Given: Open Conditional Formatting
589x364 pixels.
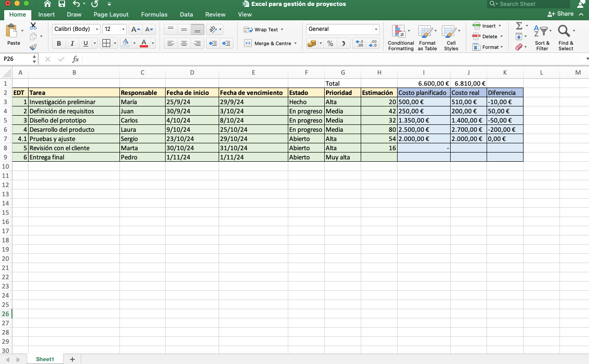Looking at the screenshot, I should [401, 38].
